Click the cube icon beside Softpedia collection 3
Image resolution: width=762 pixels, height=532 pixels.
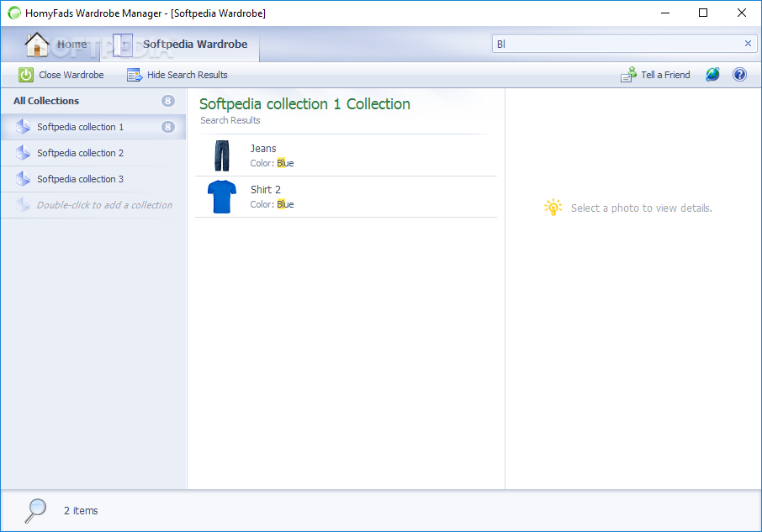pyautogui.click(x=23, y=179)
